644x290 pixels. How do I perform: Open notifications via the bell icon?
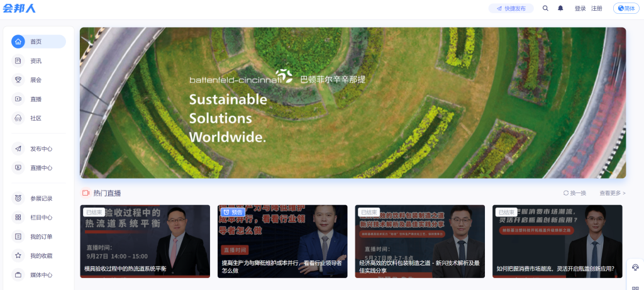coord(560,8)
